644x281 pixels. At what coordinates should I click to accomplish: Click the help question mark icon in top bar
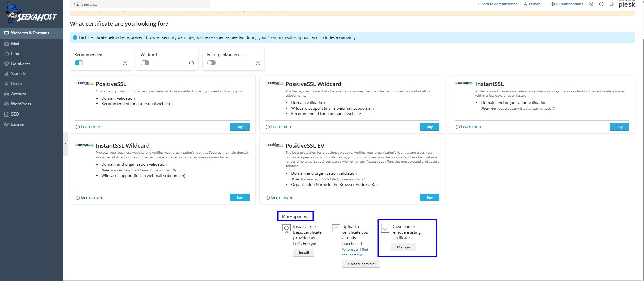(x=601, y=4)
